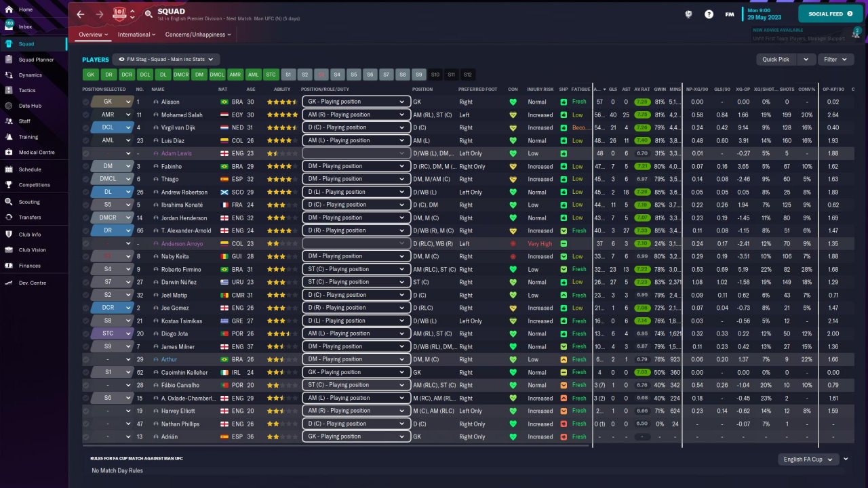This screenshot has width=868, height=488.
Task: Toggle selection tick for Alisson
Action: pos(86,102)
